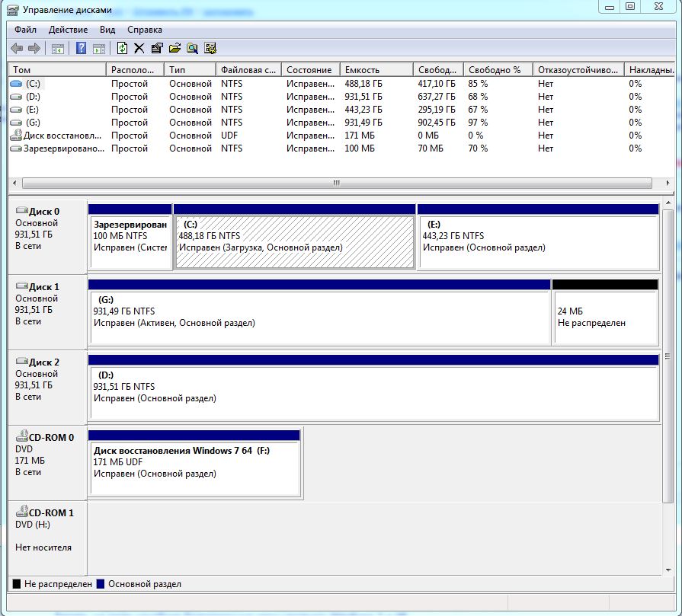The height and width of the screenshot is (616, 682).
Task: Click the Back arrow toolbar icon
Action: [17, 49]
